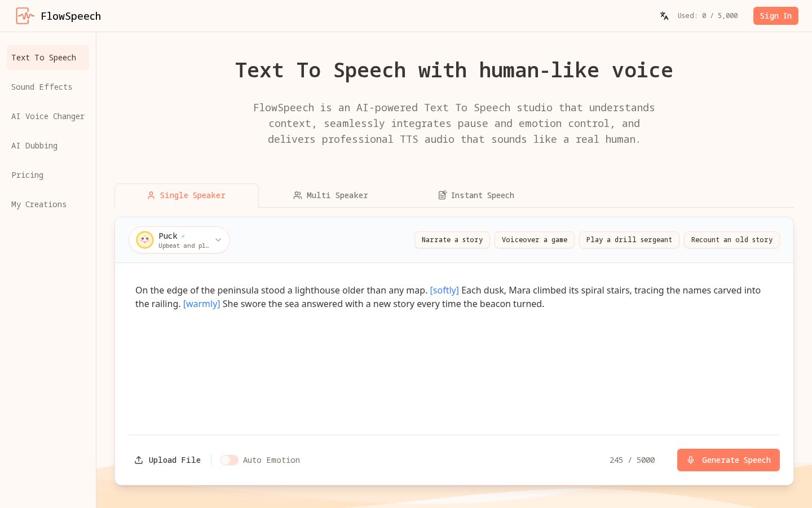Click the Upload File arrow icon
Image resolution: width=812 pixels, height=508 pixels.
(139, 460)
